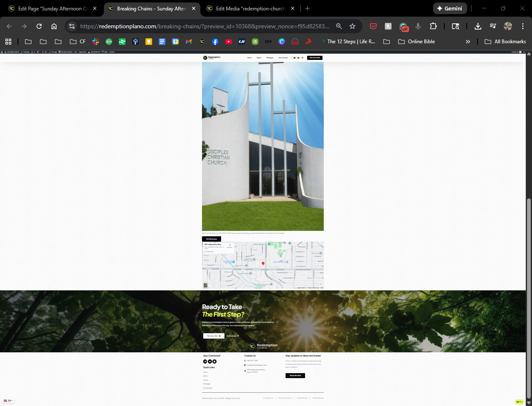Open the Slack bookmark icon
This screenshot has height=406, width=532.
96,42
